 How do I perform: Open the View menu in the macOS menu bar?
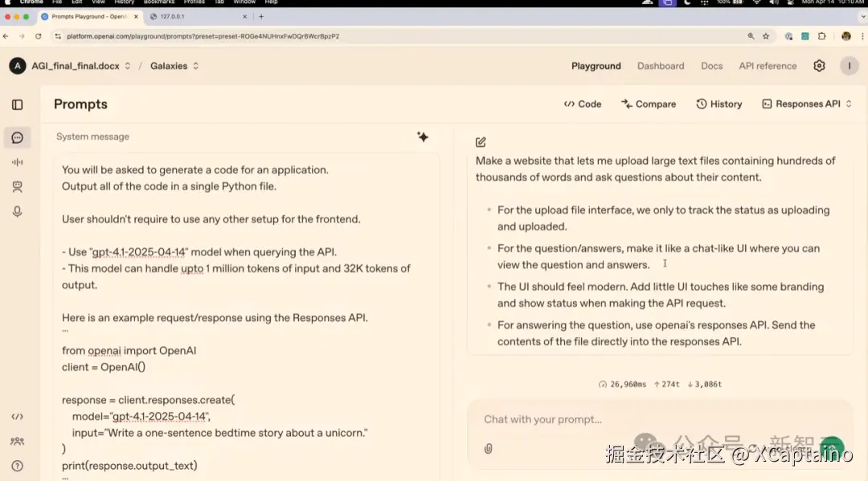point(98,2)
